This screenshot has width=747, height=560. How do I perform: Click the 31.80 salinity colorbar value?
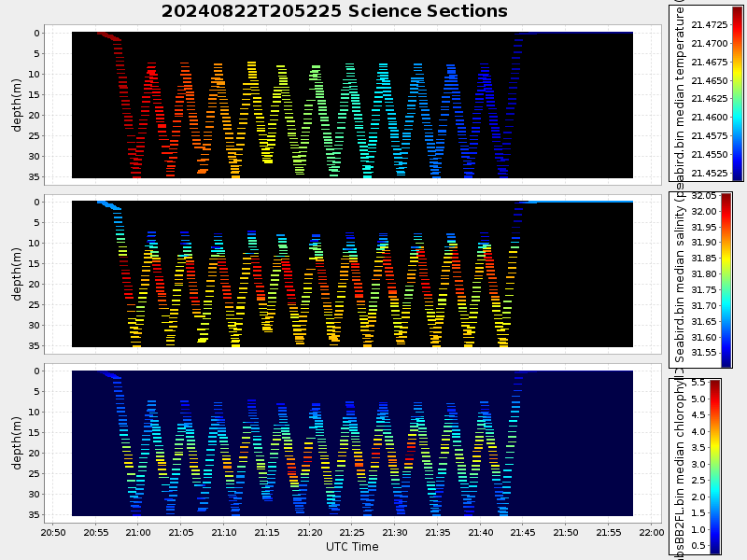click(x=704, y=273)
